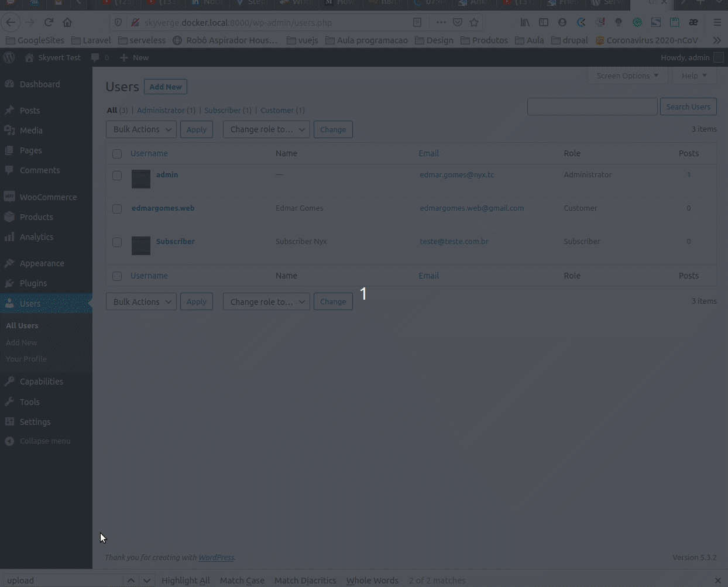Click top Apply button
The width and height of the screenshot is (728, 587).
(197, 129)
